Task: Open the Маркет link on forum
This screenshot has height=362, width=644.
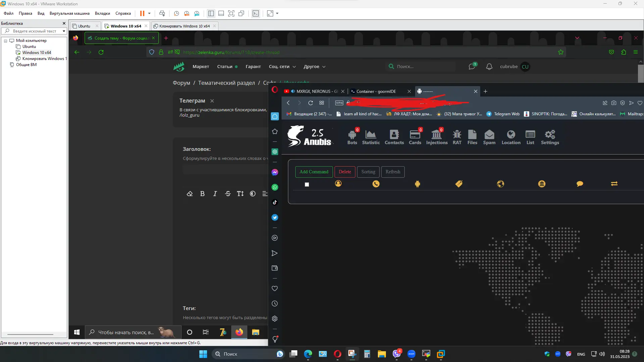Action: 201,67
